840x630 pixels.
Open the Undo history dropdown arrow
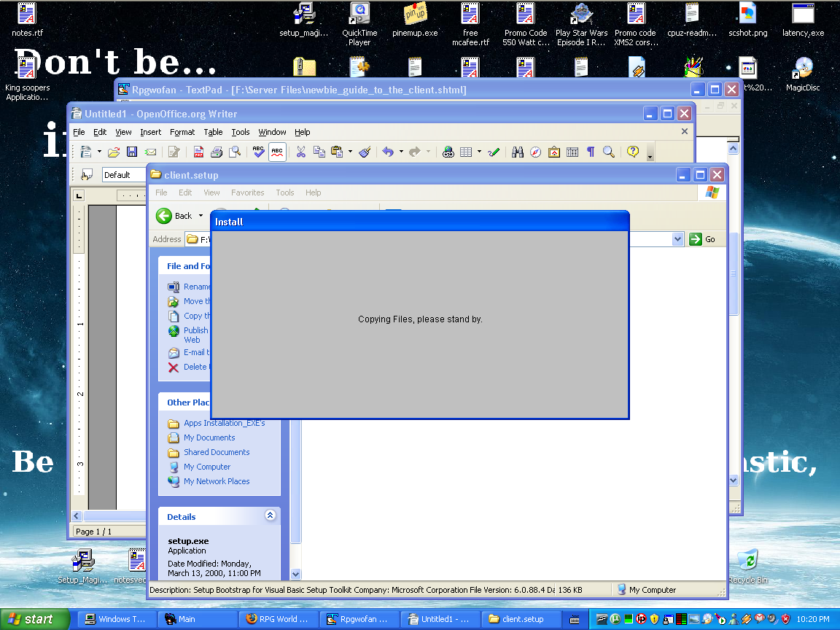click(401, 152)
